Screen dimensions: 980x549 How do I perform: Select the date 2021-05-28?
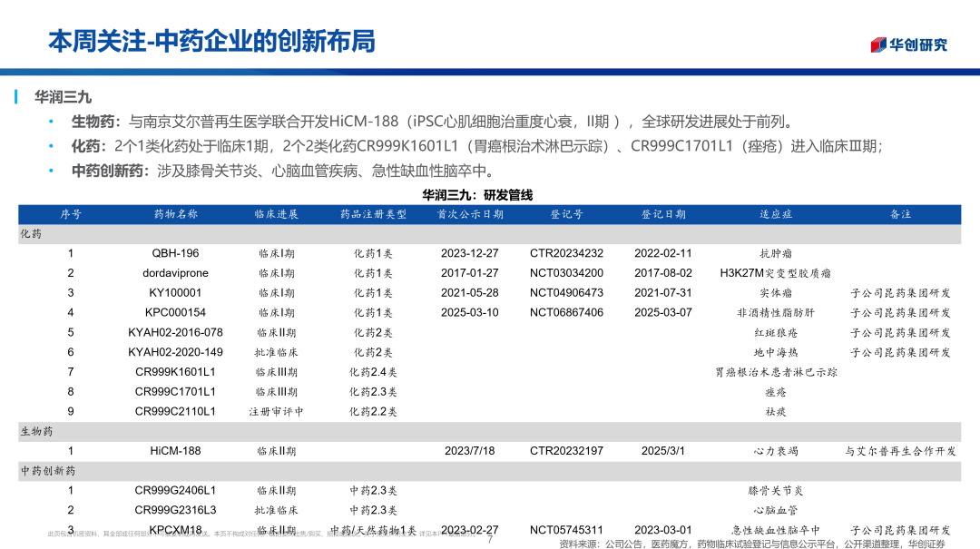pos(470,292)
